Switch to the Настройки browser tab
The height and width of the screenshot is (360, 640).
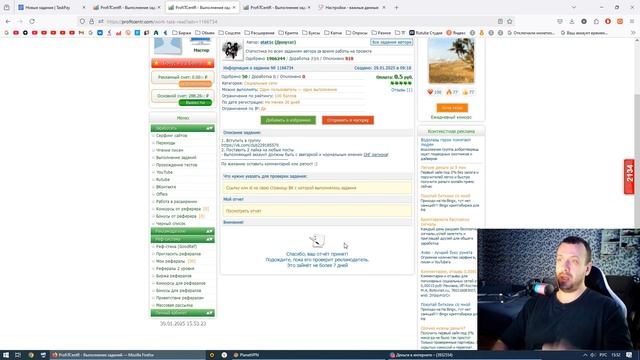click(x=351, y=7)
